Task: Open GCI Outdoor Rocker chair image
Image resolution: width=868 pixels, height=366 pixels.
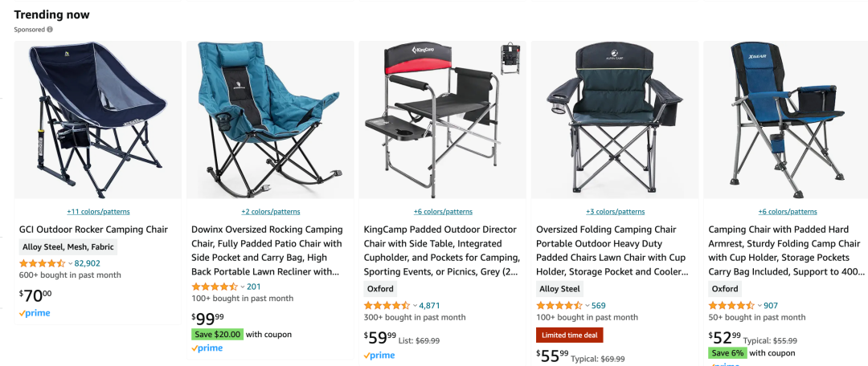Action: pyautogui.click(x=98, y=120)
